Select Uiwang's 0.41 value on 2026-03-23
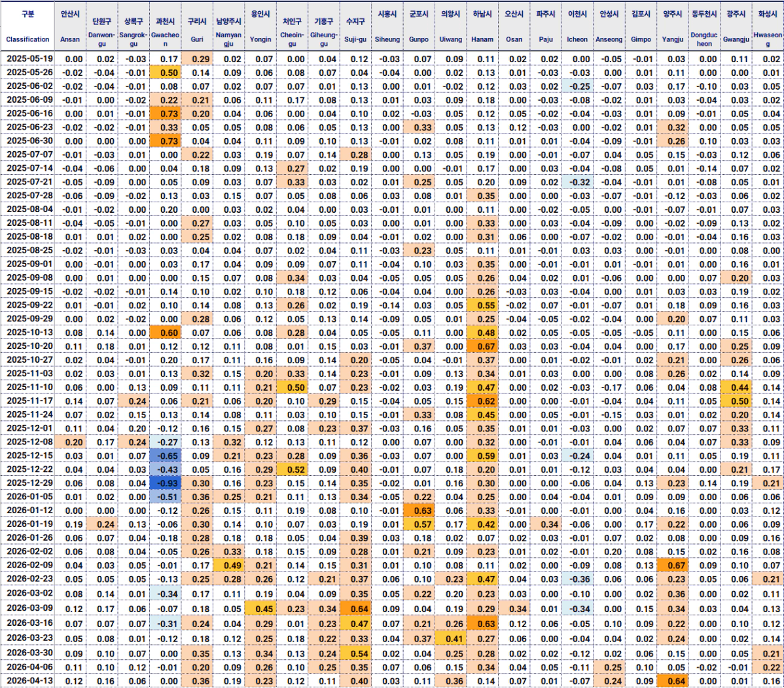Viewport: 784px width, 688px height. pos(450,638)
